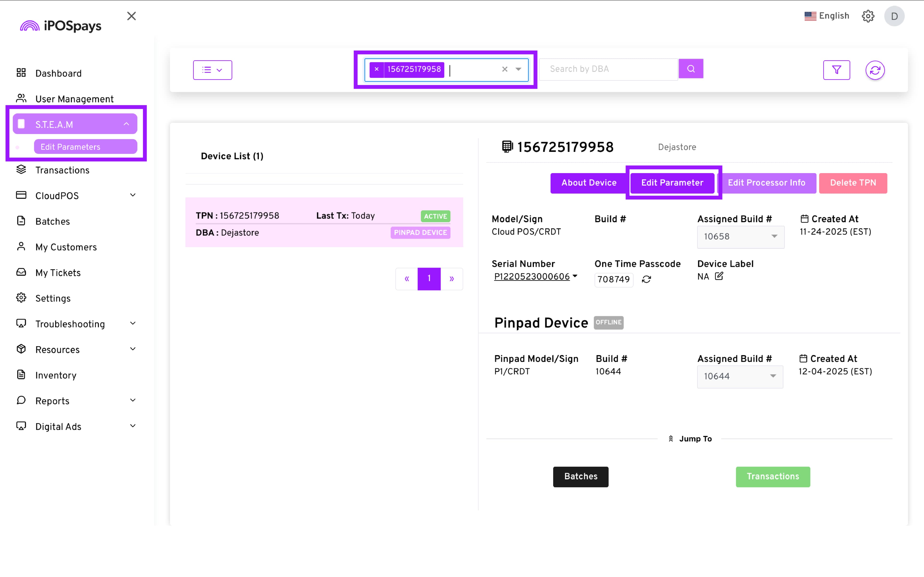Close the sidebar with X icon
This screenshot has height=577, width=924.
pos(131,16)
